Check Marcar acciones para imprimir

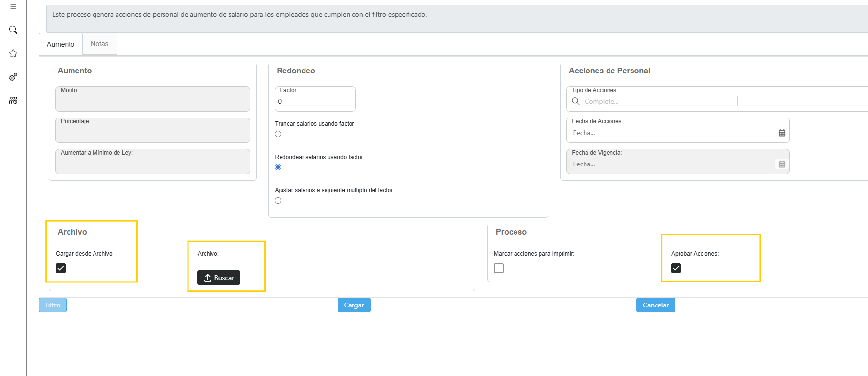coord(499,268)
